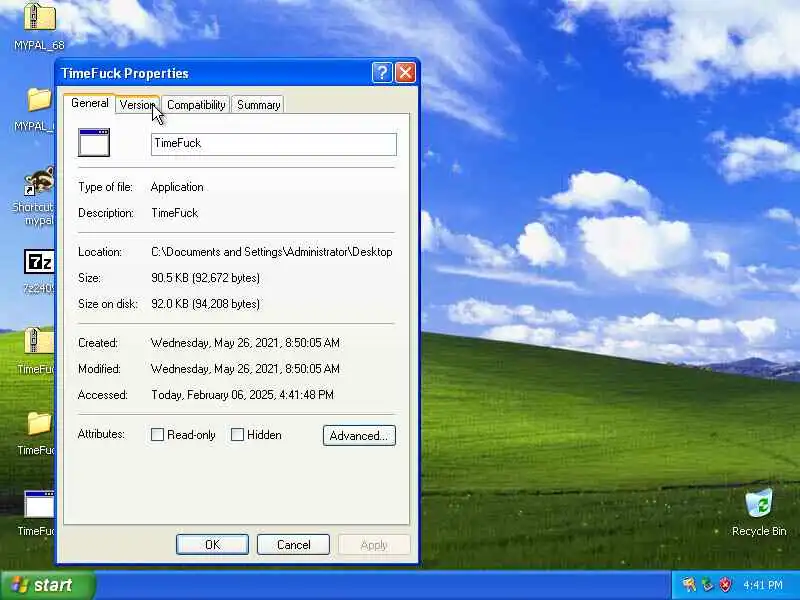Open the 7z installer icon on desktop
Viewport: 800px width, 600px height.
coord(39,262)
